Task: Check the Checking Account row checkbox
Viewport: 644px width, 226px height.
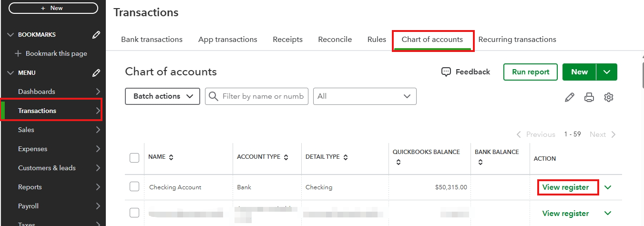Action: [134, 186]
